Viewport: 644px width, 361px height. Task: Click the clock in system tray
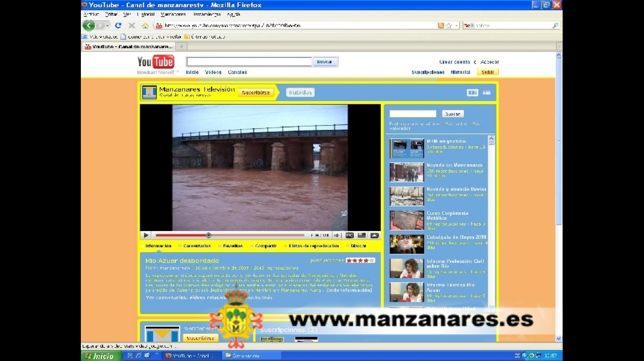[551, 356]
